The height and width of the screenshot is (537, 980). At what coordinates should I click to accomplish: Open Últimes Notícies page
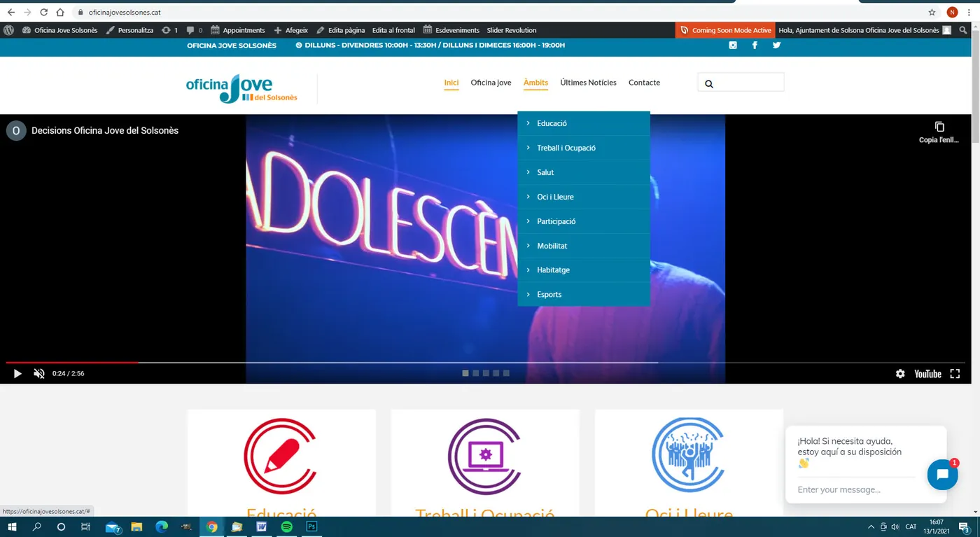pyautogui.click(x=588, y=83)
